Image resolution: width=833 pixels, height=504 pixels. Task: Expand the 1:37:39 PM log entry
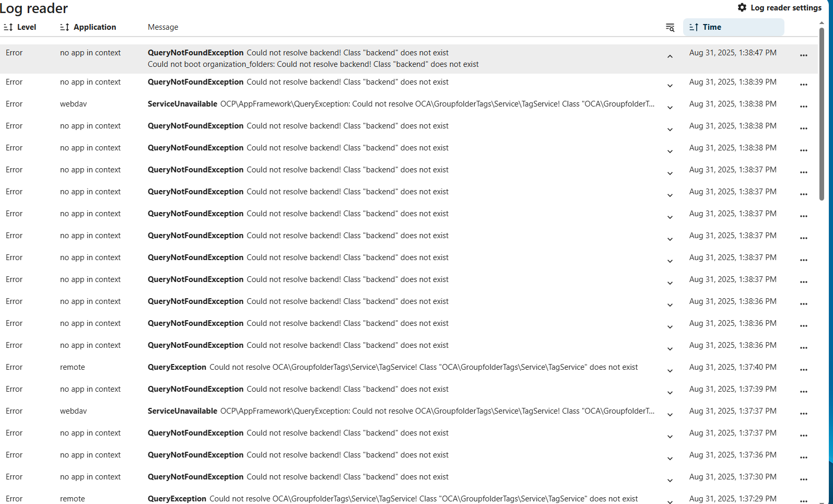(x=670, y=393)
